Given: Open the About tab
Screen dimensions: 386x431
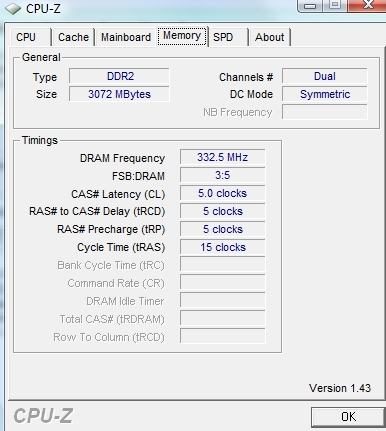Looking at the screenshot, I should pyautogui.click(x=270, y=37).
